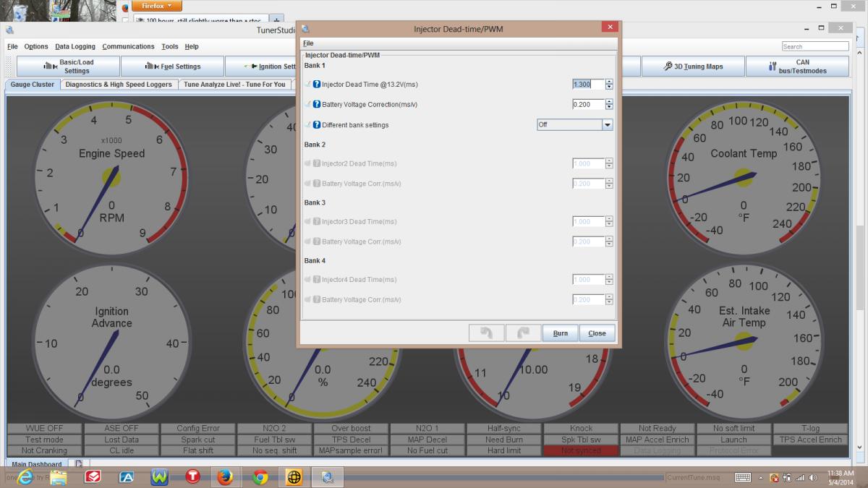868x488 pixels.
Task: Select the Tune Analyze Live tab
Action: (x=234, y=85)
